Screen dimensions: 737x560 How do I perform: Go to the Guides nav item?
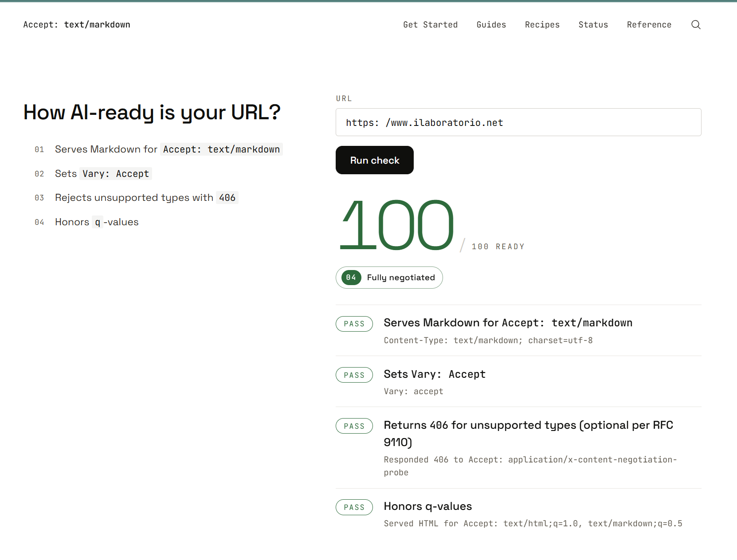click(x=491, y=25)
